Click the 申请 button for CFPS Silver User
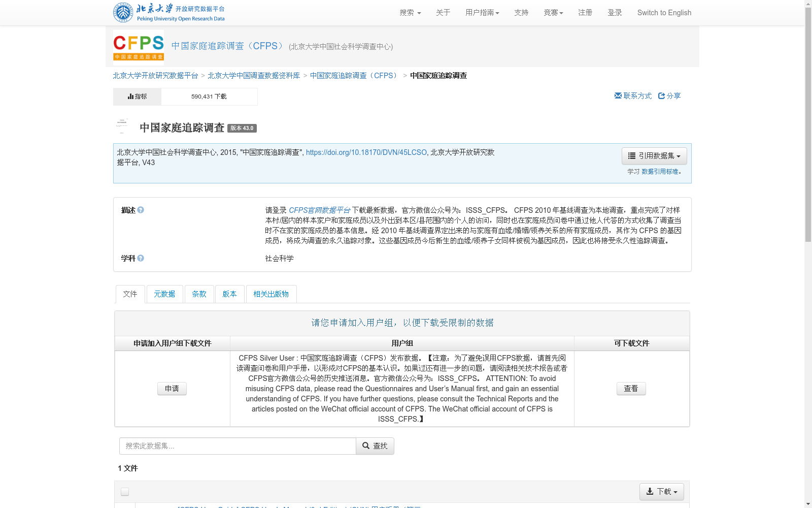 (x=172, y=389)
